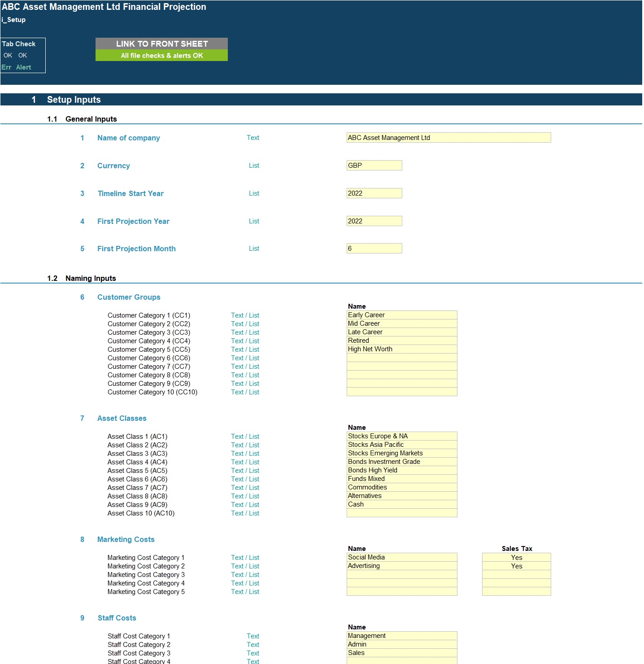Screen dimensions: 644x664
Task: Click the 'Staff Cost Category 2' row label
Action: tap(139, 645)
